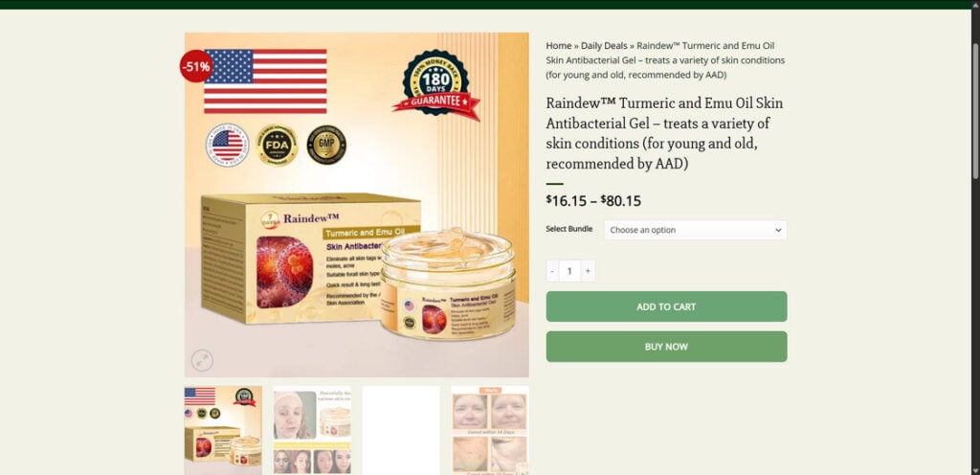Click the image zoom expand icon
The image size is (980, 475).
pyautogui.click(x=202, y=361)
